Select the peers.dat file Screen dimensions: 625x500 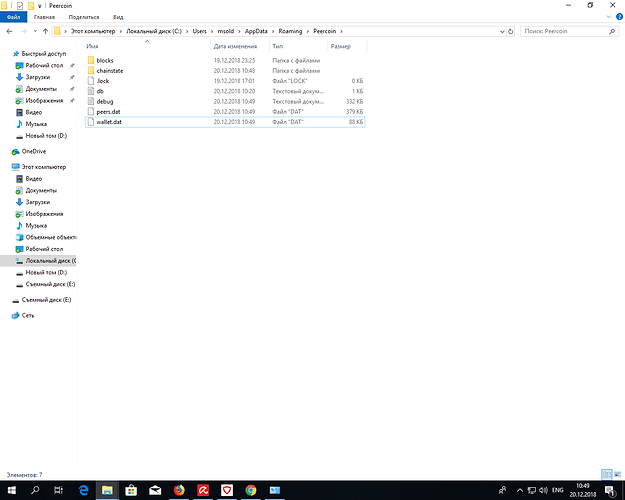point(108,112)
